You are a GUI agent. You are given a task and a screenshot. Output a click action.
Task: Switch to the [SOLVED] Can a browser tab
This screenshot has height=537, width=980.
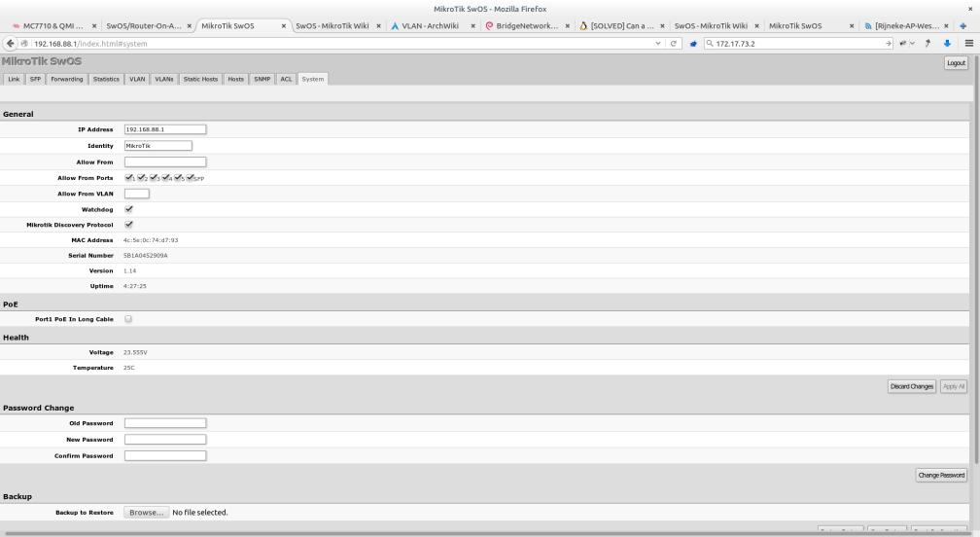622,25
